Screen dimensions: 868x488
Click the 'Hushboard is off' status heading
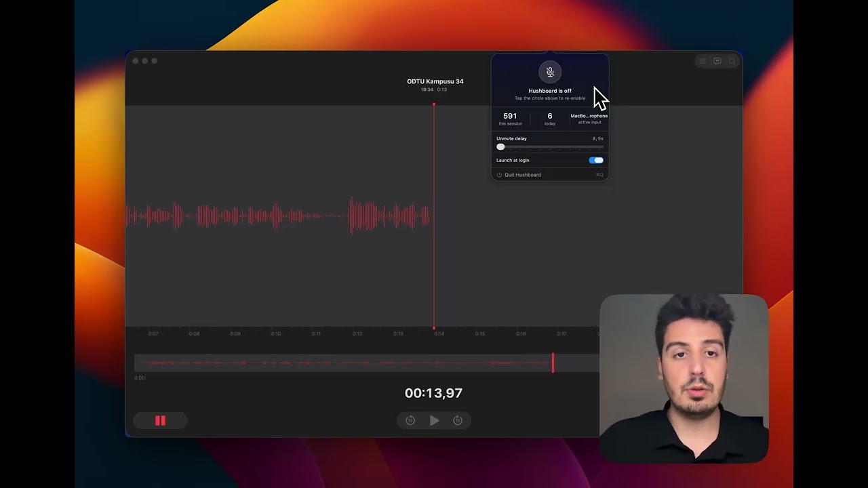pos(550,91)
